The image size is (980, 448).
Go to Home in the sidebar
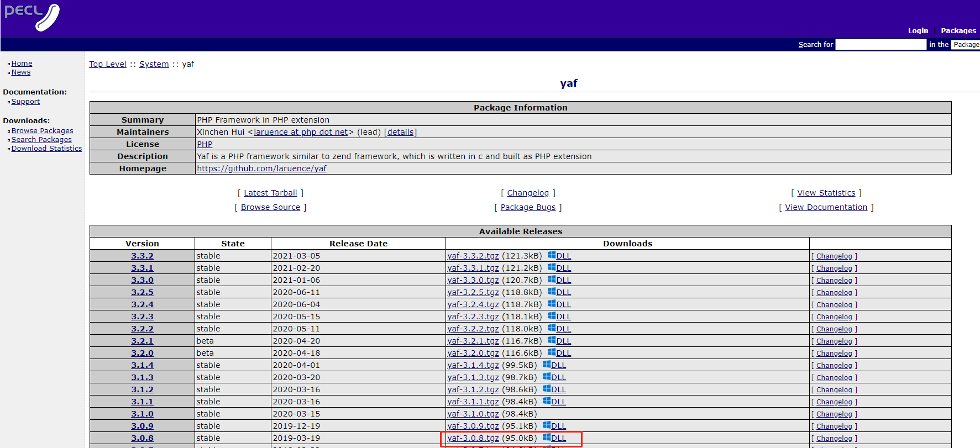coord(22,64)
